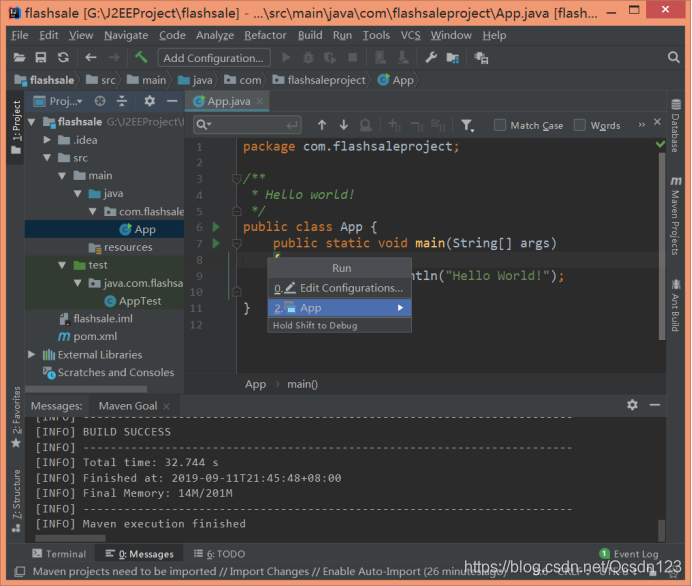Click the Save All floppy icon

tap(41, 57)
